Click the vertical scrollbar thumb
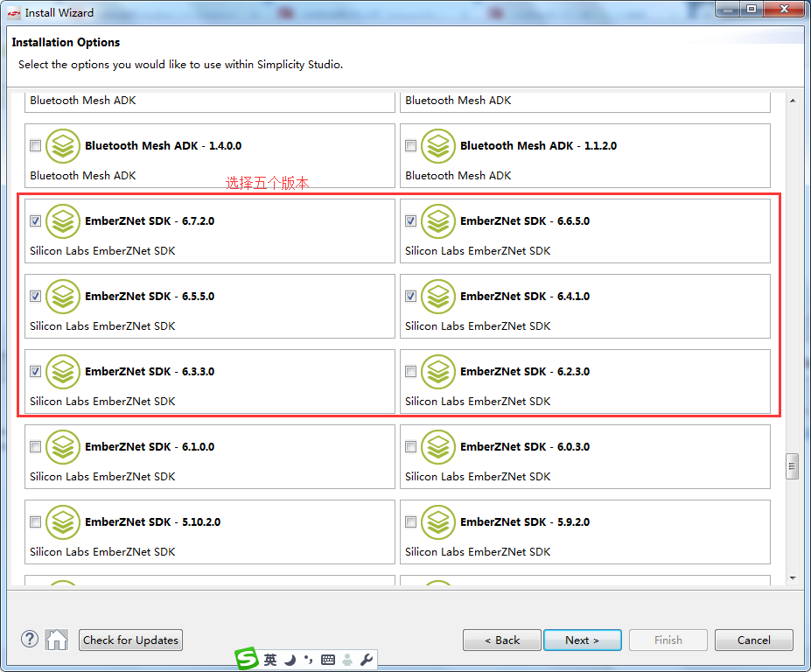 click(x=792, y=466)
